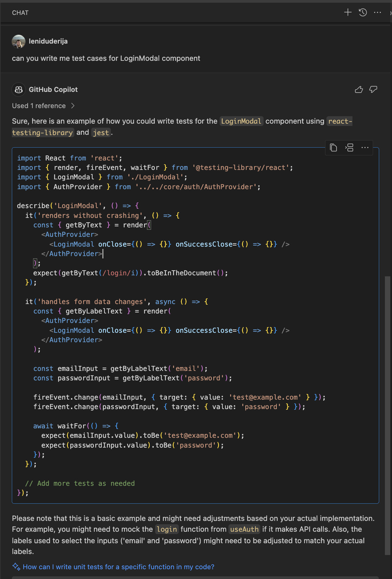This screenshot has width=392, height=579.
Task: Click Used 1 reference label
Action: click(39, 106)
